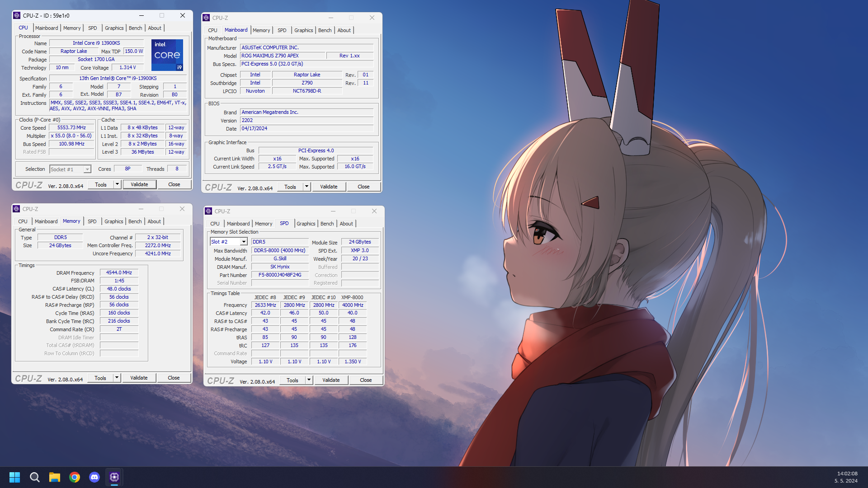868x488 pixels.
Task: Expand Tools dropdown arrow in Memory window
Action: click(x=117, y=378)
